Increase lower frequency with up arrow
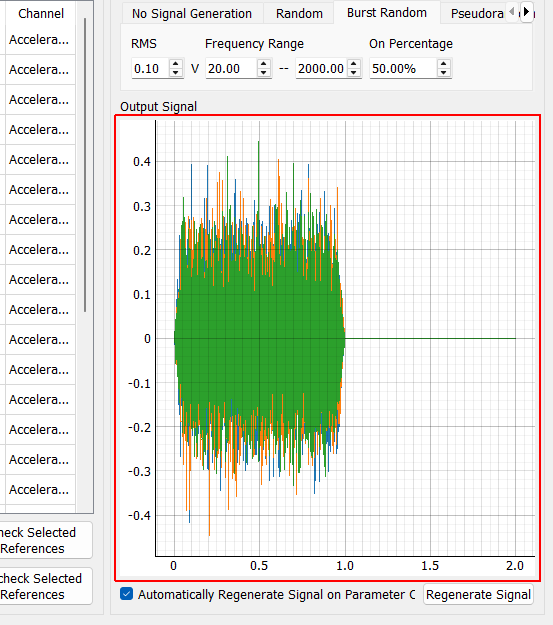This screenshot has height=625, width=553. pos(264,64)
